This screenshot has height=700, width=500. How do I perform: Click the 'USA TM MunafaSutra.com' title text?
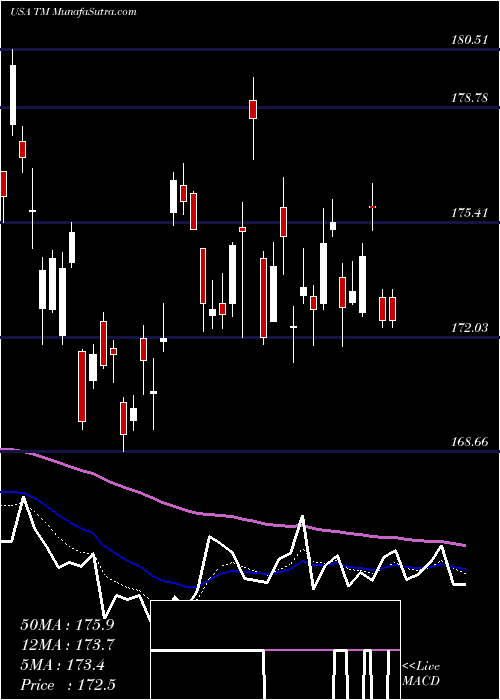(x=73, y=12)
